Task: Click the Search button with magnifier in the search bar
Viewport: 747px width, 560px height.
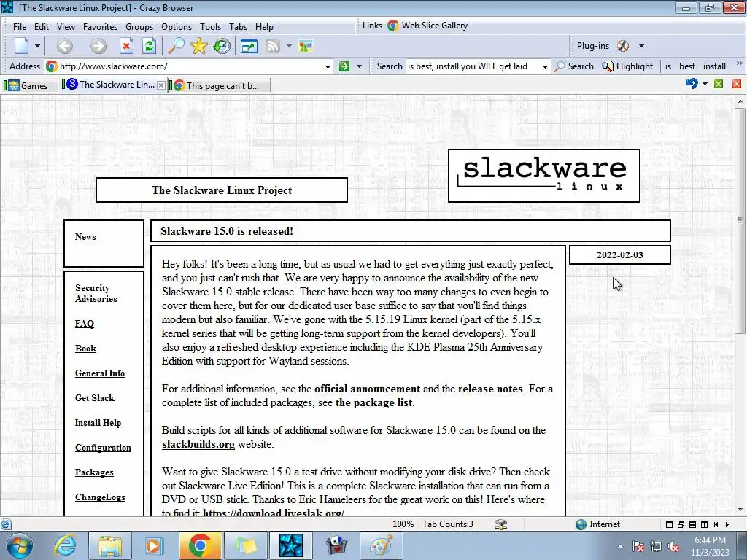Action: coord(575,66)
